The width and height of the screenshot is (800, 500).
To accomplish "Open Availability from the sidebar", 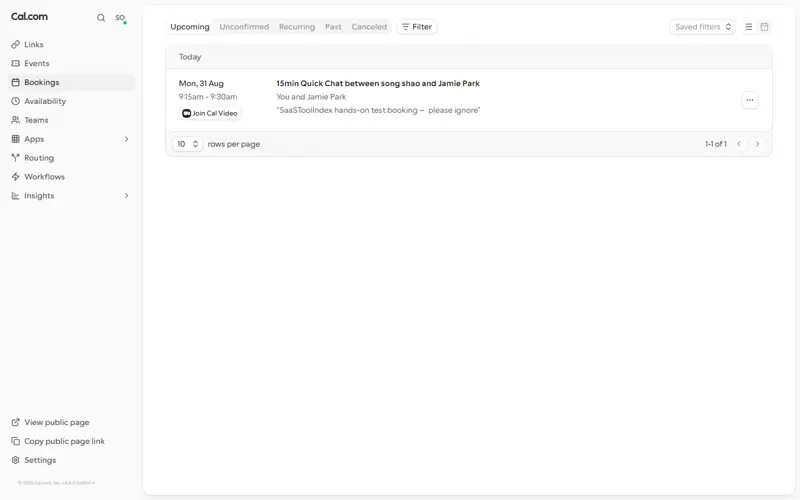I will click(45, 101).
